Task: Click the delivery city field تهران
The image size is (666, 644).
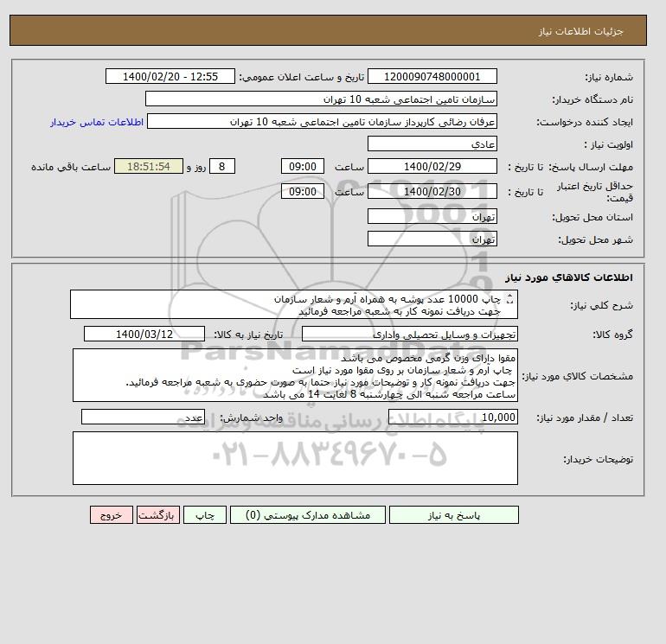Action: click(432, 239)
